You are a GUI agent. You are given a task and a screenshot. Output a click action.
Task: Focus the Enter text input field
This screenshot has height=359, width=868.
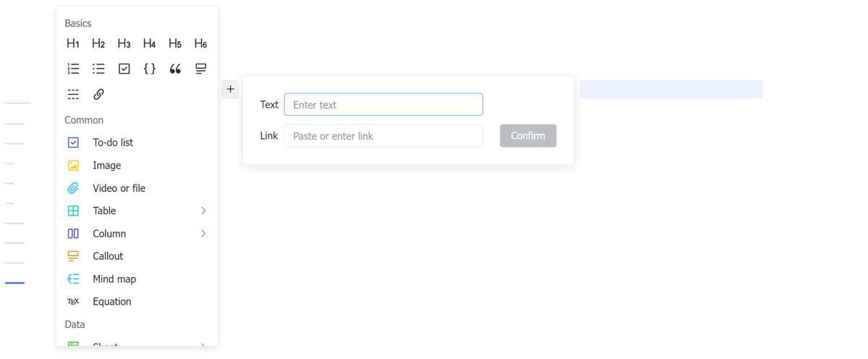point(383,105)
